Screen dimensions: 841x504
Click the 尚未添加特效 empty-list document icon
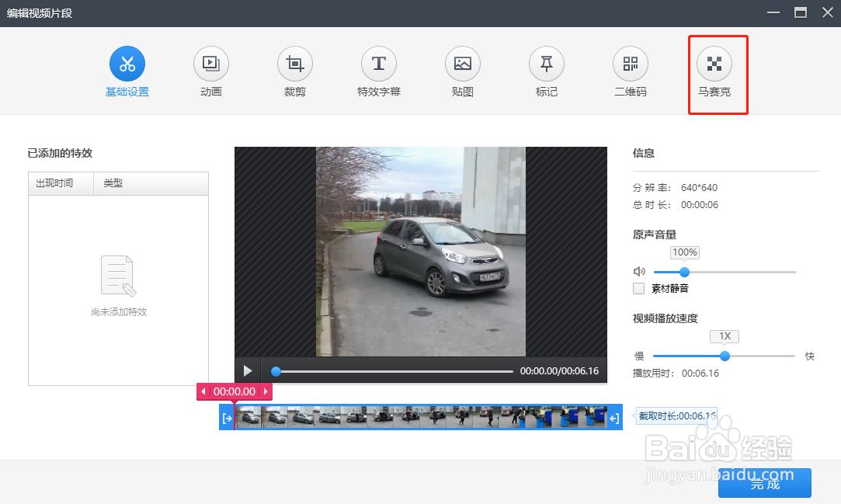point(119,276)
